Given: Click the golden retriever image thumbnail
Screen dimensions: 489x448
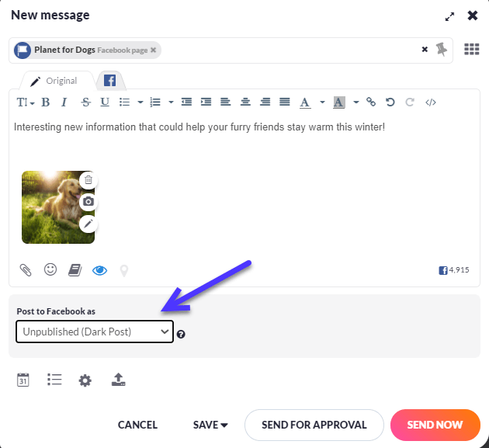Looking at the screenshot, I should [53, 207].
